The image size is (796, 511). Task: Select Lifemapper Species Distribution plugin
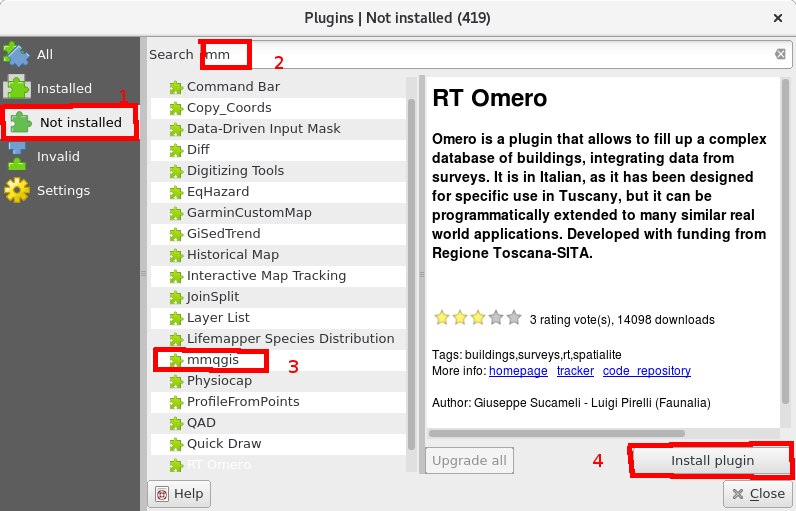(x=278, y=339)
